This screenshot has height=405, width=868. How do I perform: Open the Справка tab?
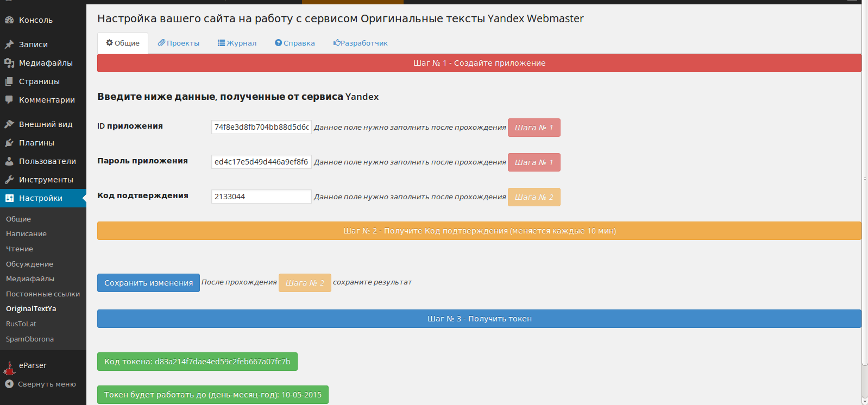tap(295, 43)
